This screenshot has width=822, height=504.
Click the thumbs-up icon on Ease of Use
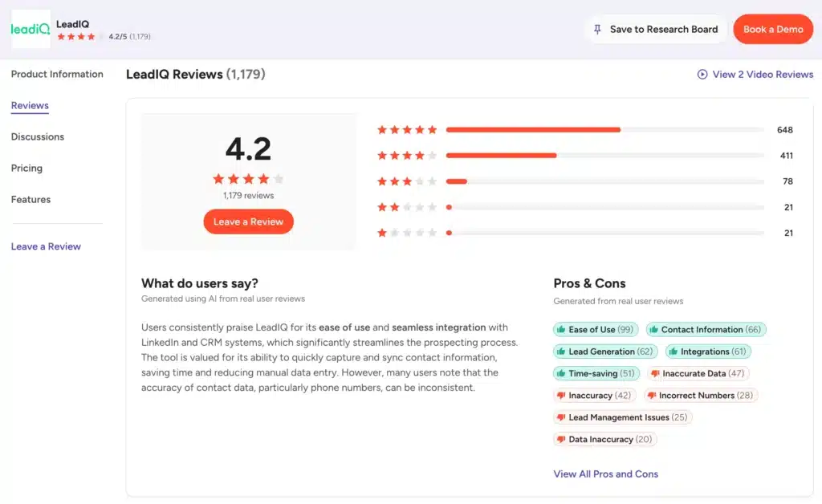pyautogui.click(x=561, y=330)
